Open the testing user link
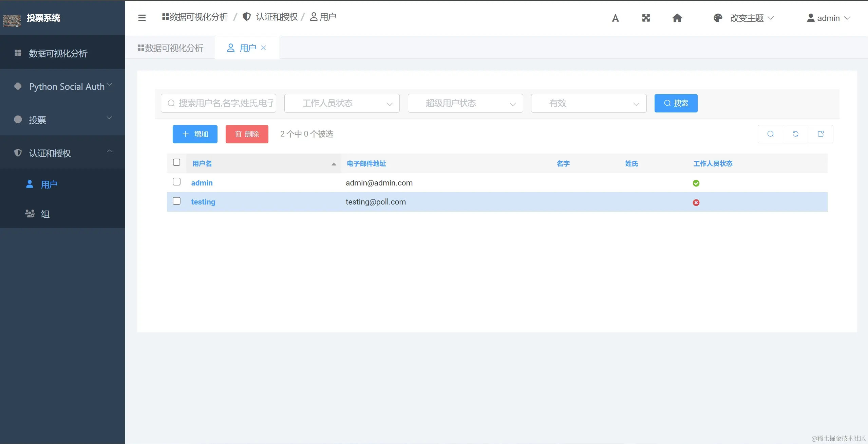 pyautogui.click(x=203, y=202)
